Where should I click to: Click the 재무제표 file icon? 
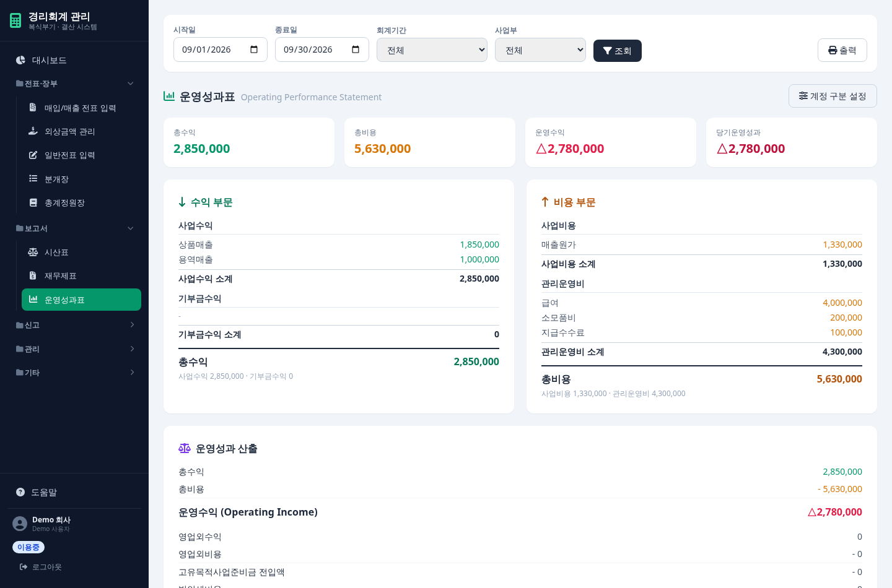33,275
